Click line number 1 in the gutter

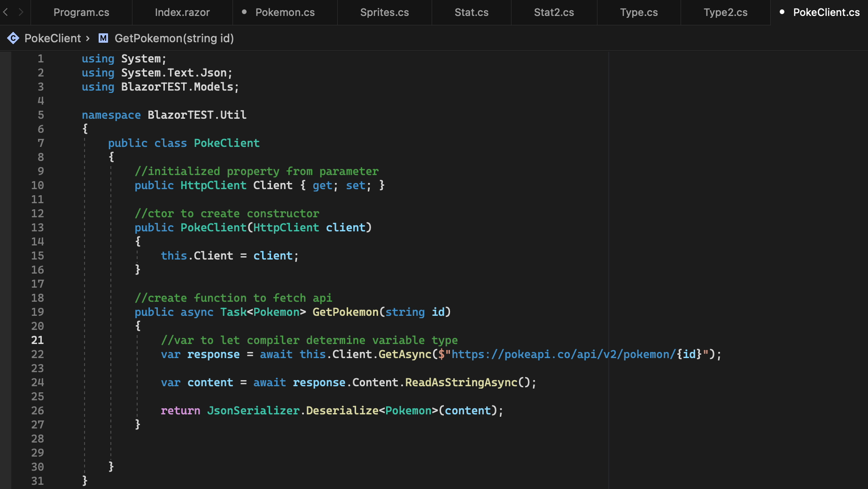pos(41,59)
